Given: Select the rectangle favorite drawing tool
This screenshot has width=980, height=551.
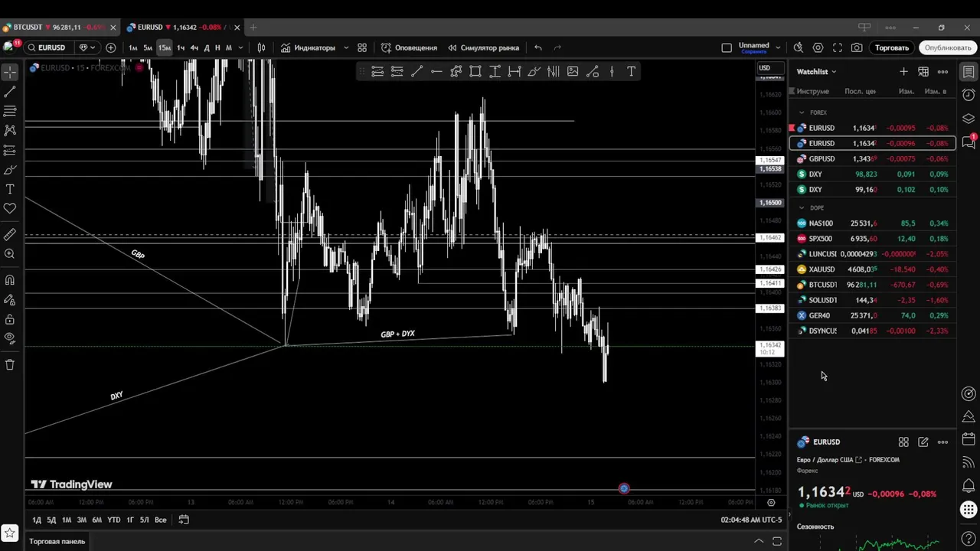Looking at the screenshot, I should tap(475, 72).
